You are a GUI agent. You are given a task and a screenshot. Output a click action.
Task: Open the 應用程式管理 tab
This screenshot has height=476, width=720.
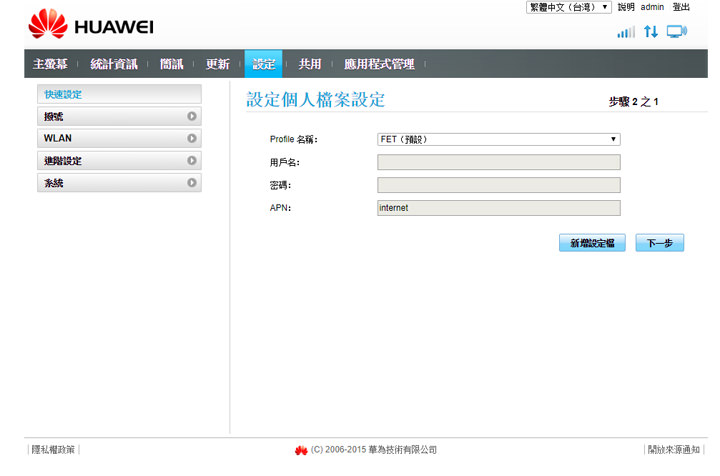(x=379, y=64)
